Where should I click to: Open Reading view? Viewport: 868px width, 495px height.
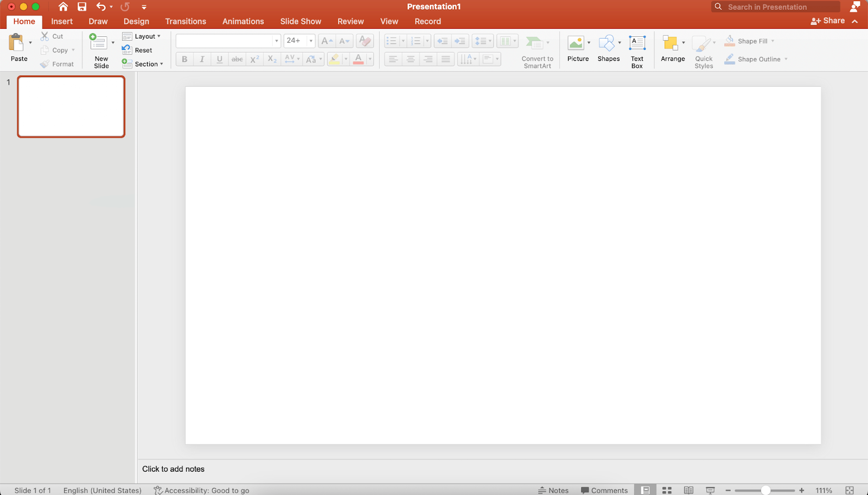pyautogui.click(x=688, y=490)
